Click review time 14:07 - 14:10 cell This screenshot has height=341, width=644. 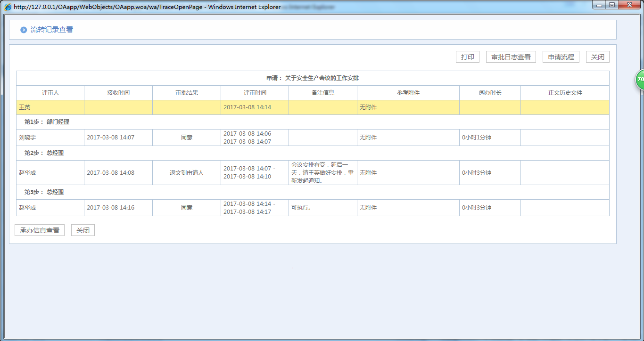click(x=255, y=172)
